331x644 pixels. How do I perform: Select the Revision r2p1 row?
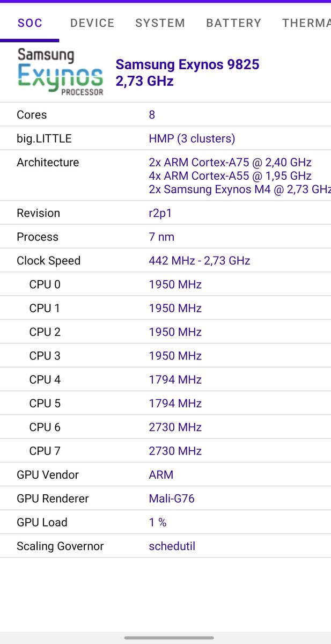[165, 213]
